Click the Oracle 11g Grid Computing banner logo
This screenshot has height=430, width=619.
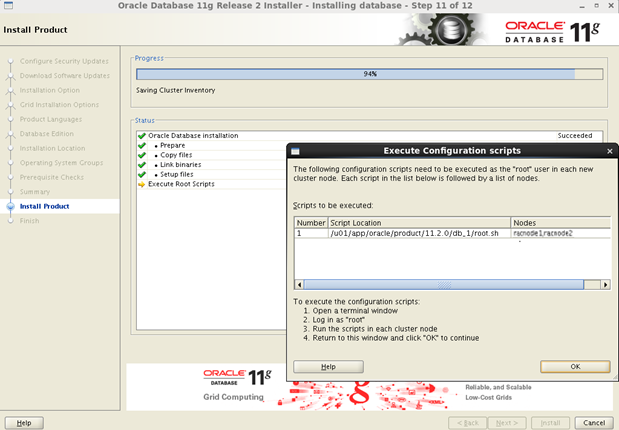tap(237, 377)
